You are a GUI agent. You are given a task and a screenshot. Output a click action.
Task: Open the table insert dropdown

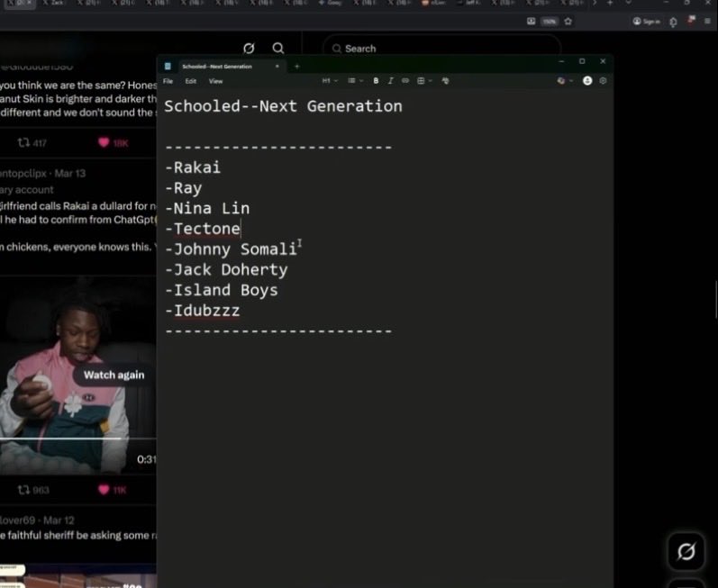[x=424, y=80]
